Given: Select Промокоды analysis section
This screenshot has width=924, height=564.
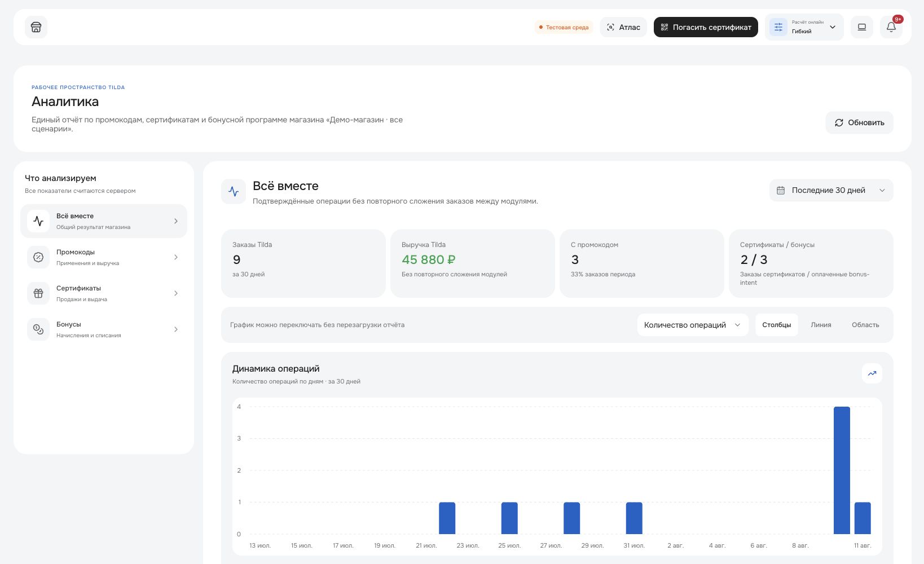Looking at the screenshot, I should (104, 257).
